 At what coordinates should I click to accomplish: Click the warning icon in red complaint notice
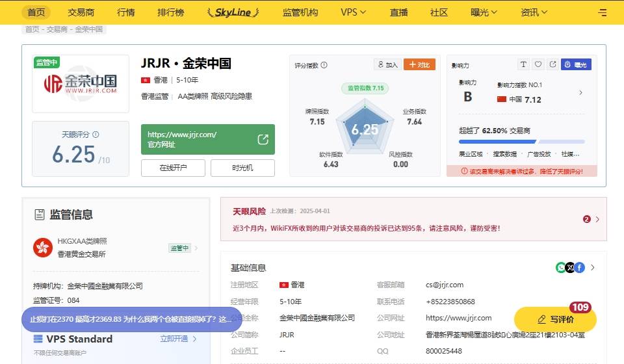[464, 171]
